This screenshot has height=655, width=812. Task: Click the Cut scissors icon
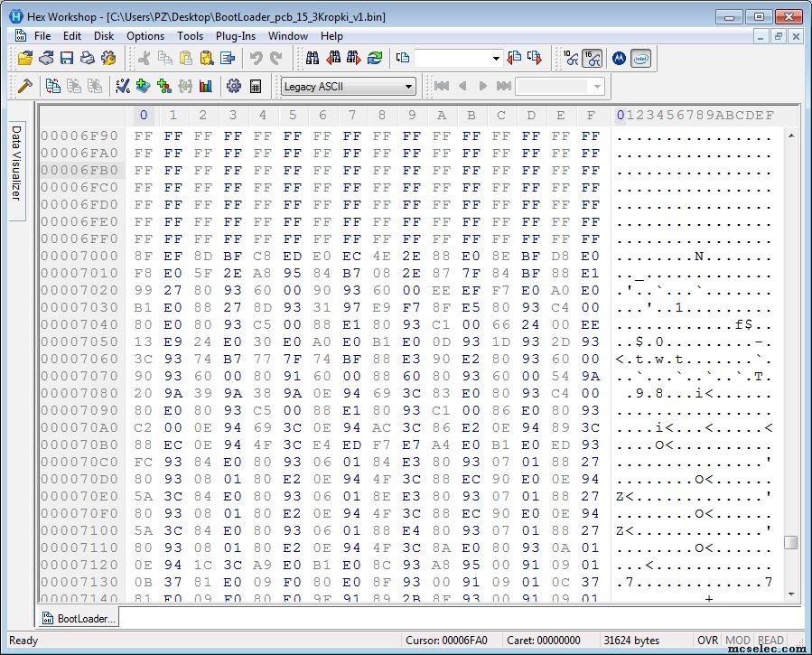145,58
